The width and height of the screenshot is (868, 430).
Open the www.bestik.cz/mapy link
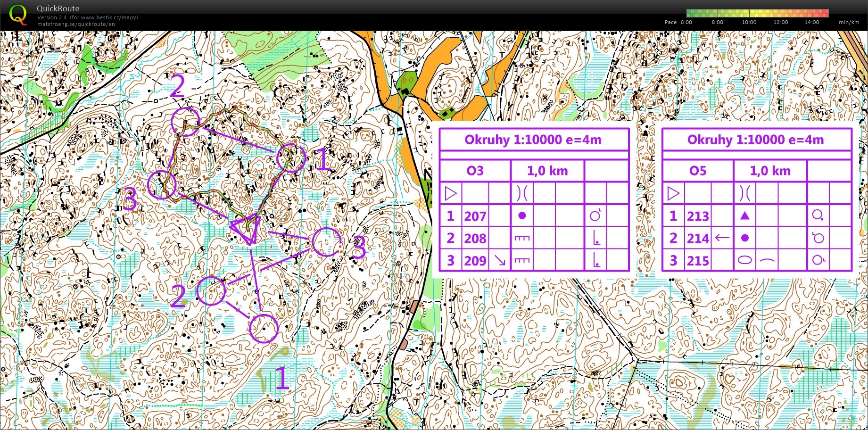pyautogui.click(x=109, y=17)
